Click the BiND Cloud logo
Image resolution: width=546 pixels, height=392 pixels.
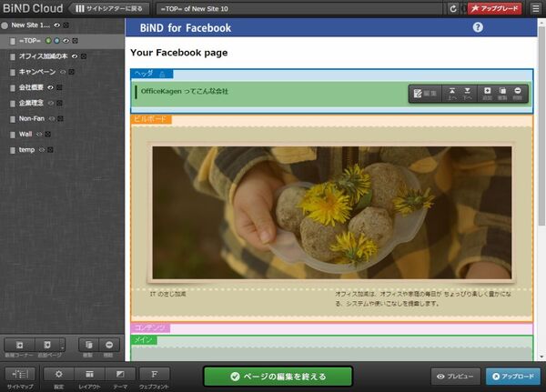click(x=33, y=8)
